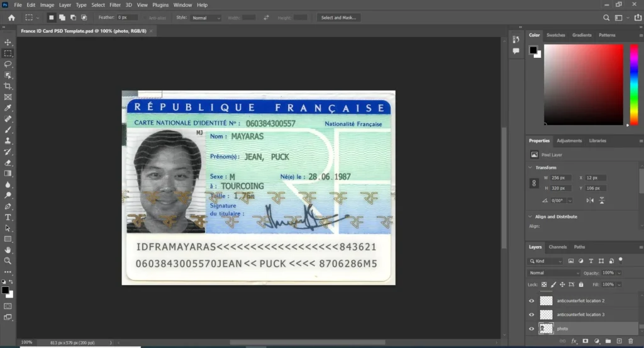644x348 pixels.
Task: Toggle visibility of the photo layer
Action: tap(531, 328)
